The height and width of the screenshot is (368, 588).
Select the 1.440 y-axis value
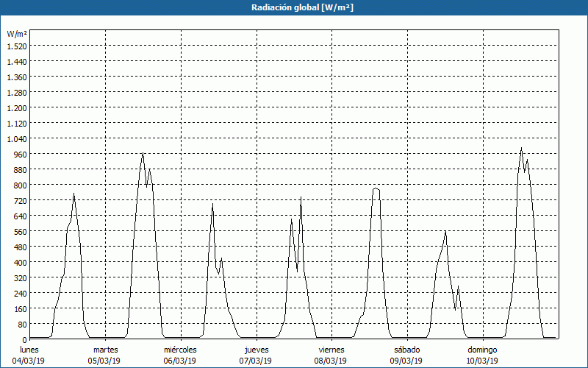[x=17, y=62]
